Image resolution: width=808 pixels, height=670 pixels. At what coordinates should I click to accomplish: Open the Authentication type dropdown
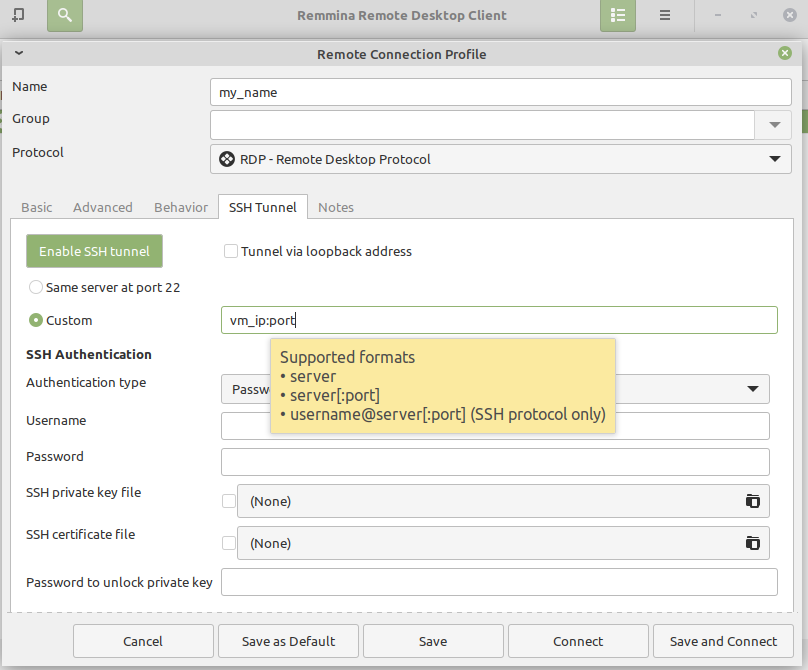point(495,389)
